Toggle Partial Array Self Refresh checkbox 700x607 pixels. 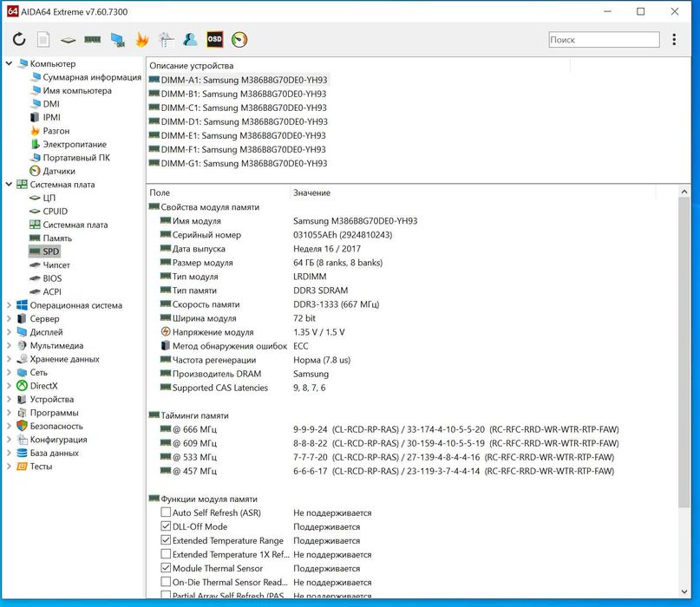(x=166, y=595)
